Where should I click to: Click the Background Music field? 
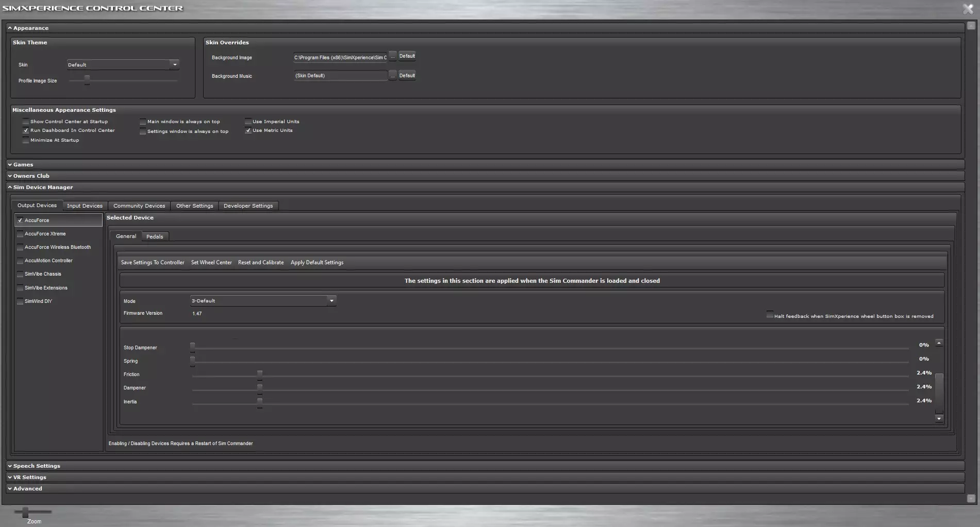(x=340, y=76)
